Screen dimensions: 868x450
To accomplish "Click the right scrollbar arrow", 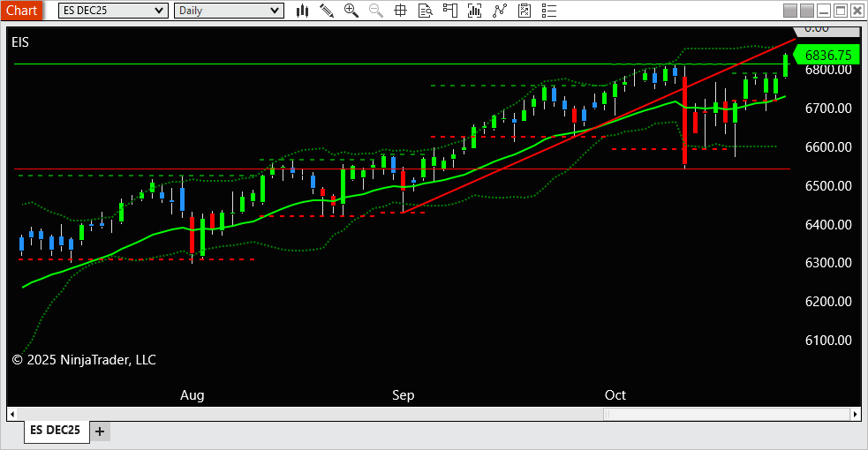I will (x=856, y=414).
